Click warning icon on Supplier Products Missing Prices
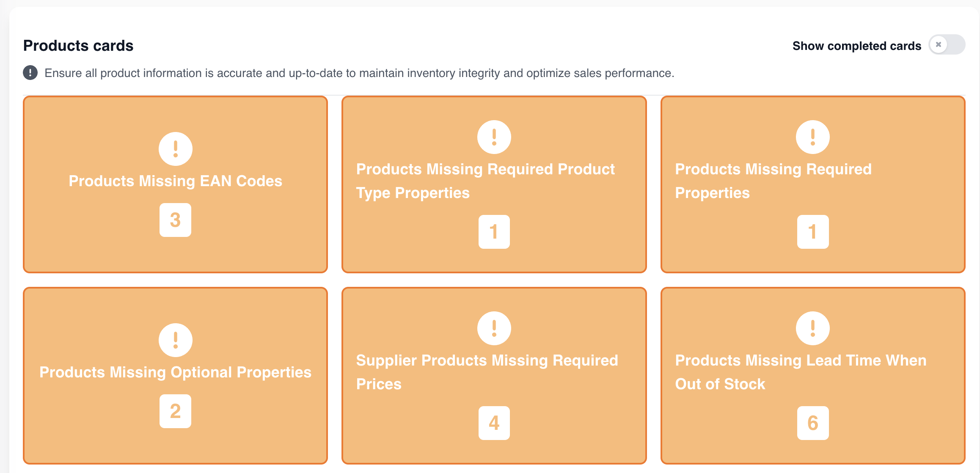 tap(494, 328)
